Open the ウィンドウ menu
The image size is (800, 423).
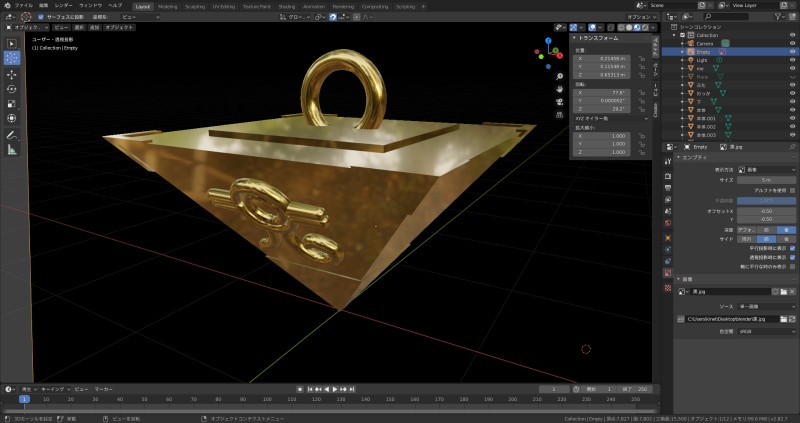(90, 6)
